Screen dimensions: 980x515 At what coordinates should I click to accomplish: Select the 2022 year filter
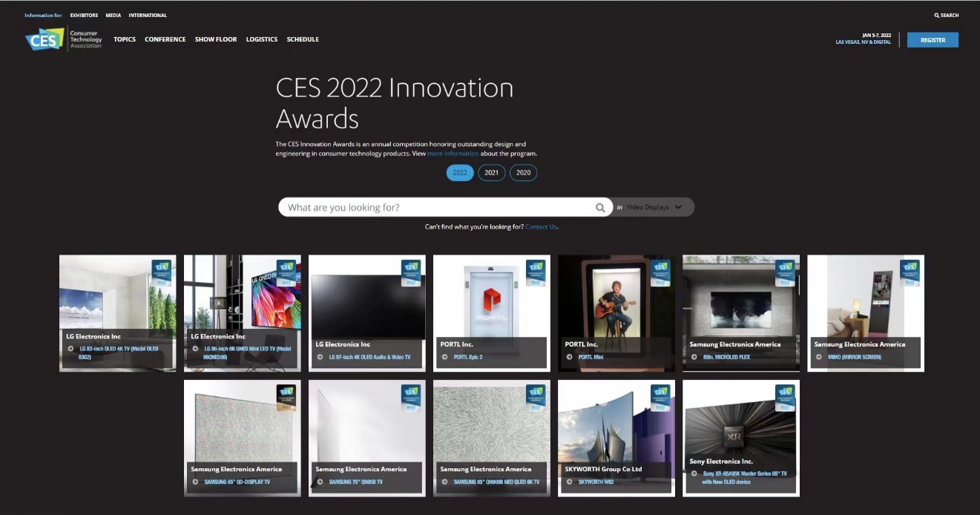point(459,173)
